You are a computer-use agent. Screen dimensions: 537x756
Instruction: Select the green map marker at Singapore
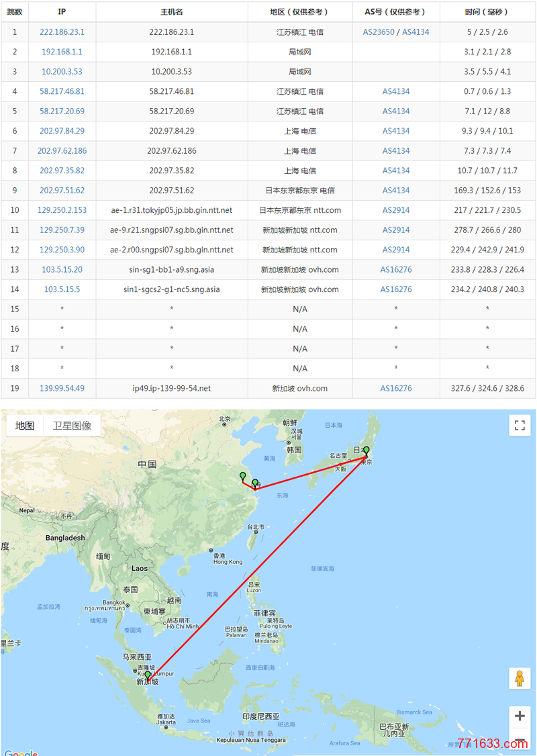tap(148, 676)
